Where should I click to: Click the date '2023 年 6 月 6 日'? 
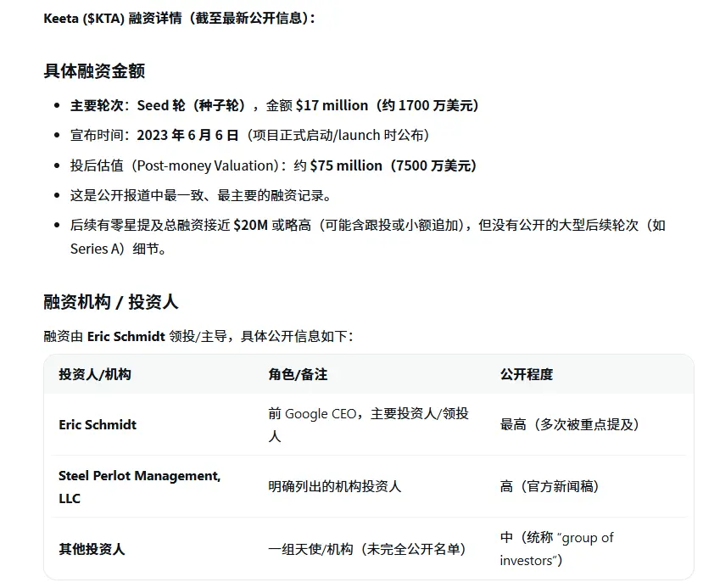[187, 135]
